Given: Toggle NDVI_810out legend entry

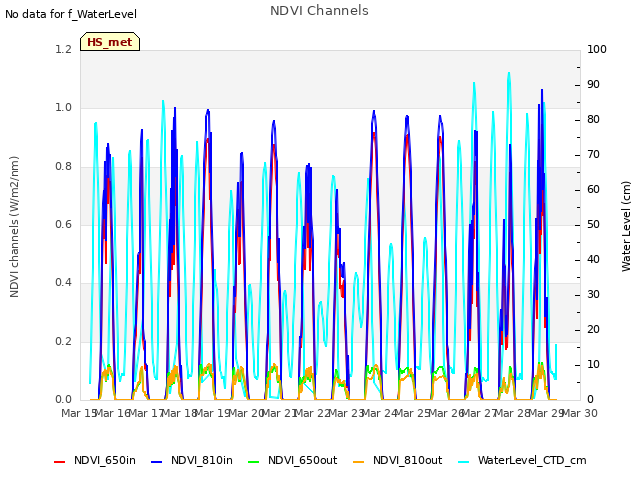Looking at the screenshot, I should (398, 460).
